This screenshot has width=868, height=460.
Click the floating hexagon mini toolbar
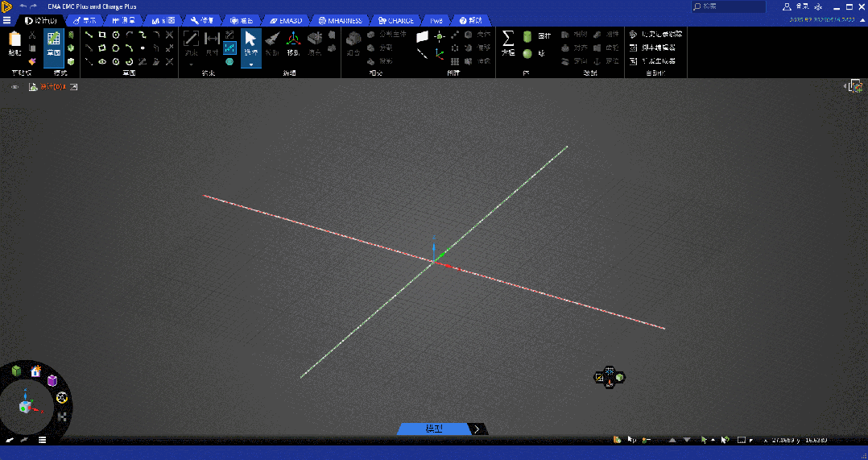pyautogui.click(x=610, y=377)
